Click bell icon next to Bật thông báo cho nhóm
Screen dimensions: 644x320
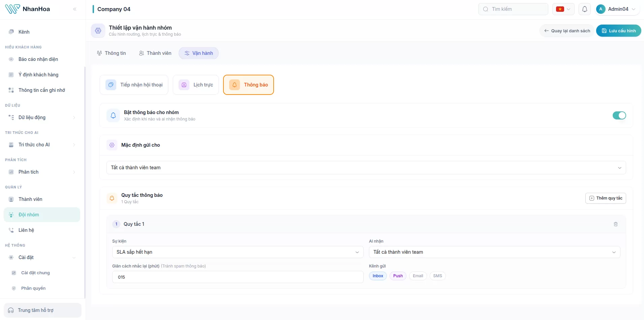click(x=113, y=115)
